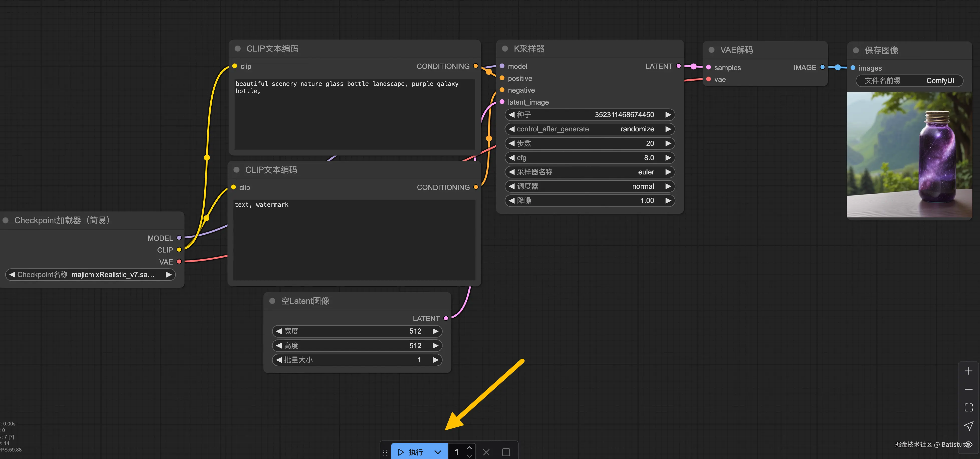This screenshot has height=459, width=980.
Task: Increment batch count with up chevron
Action: [469, 447]
